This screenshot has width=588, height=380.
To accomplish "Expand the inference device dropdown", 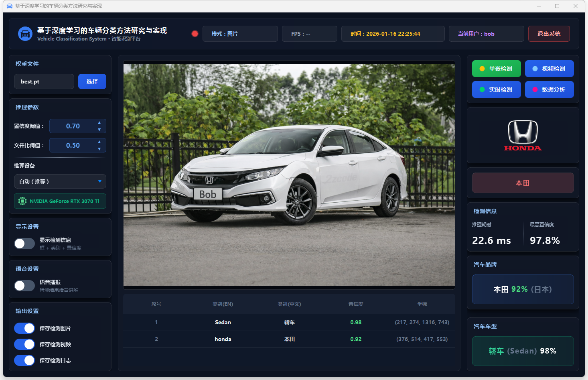I will (60, 181).
